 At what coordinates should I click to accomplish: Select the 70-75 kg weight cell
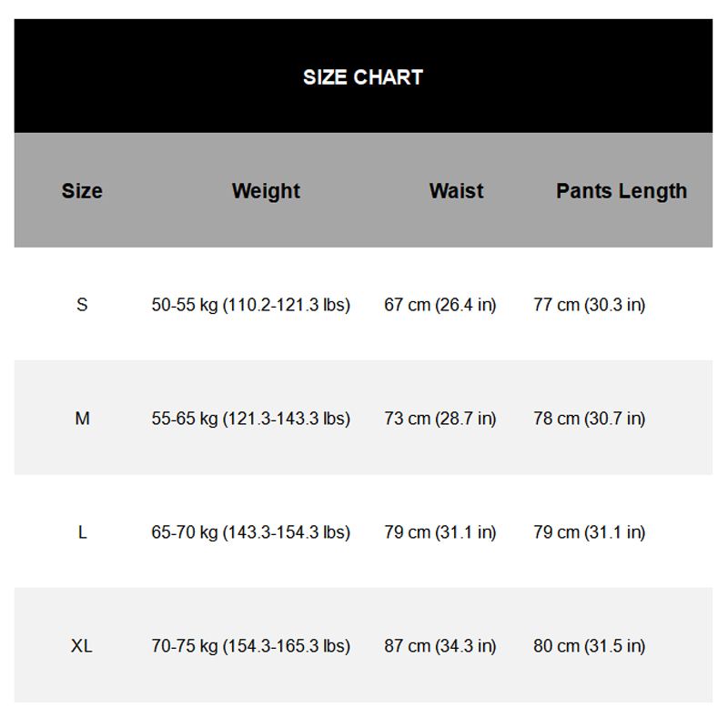pyautogui.click(x=250, y=646)
